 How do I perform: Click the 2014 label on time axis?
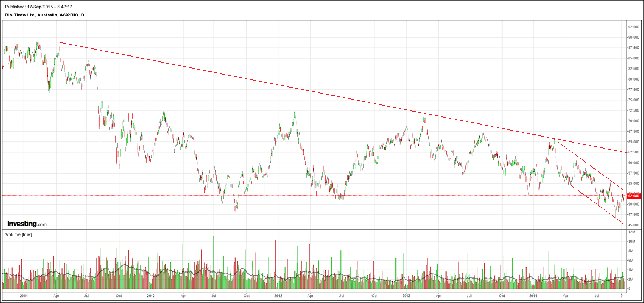(533, 296)
